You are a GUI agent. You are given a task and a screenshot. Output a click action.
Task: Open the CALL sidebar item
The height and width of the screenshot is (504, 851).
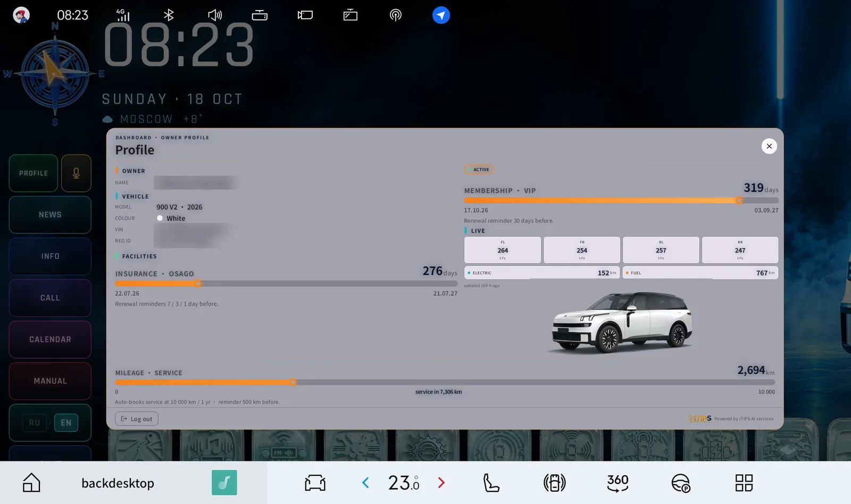pyautogui.click(x=50, y=298)
